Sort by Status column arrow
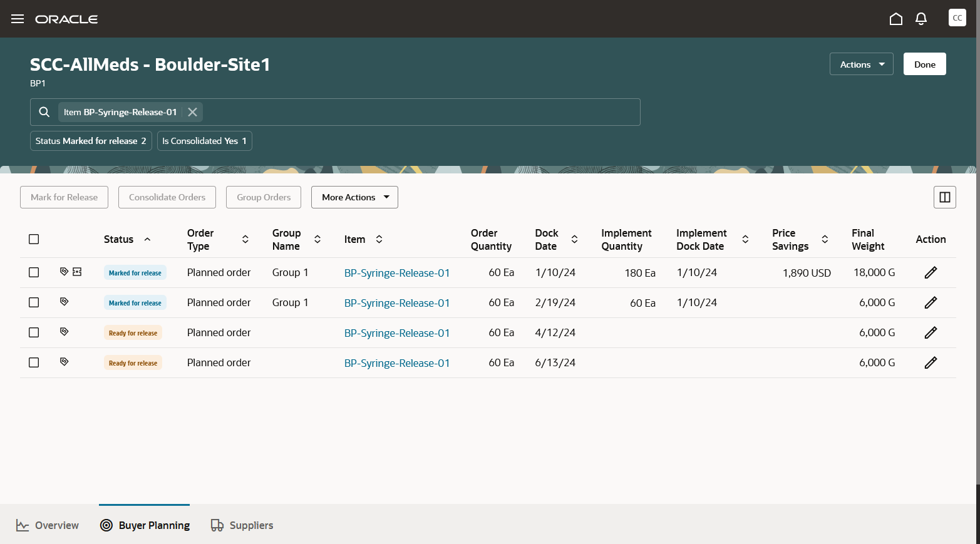This screenshot has height=544, width=980. pyautogui.click(x=148, y=239)
